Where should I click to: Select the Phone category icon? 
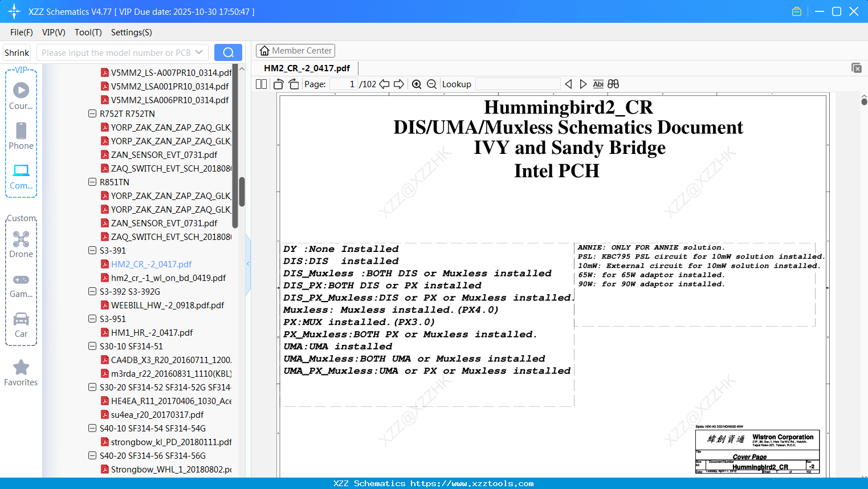(x=21, y=131)
